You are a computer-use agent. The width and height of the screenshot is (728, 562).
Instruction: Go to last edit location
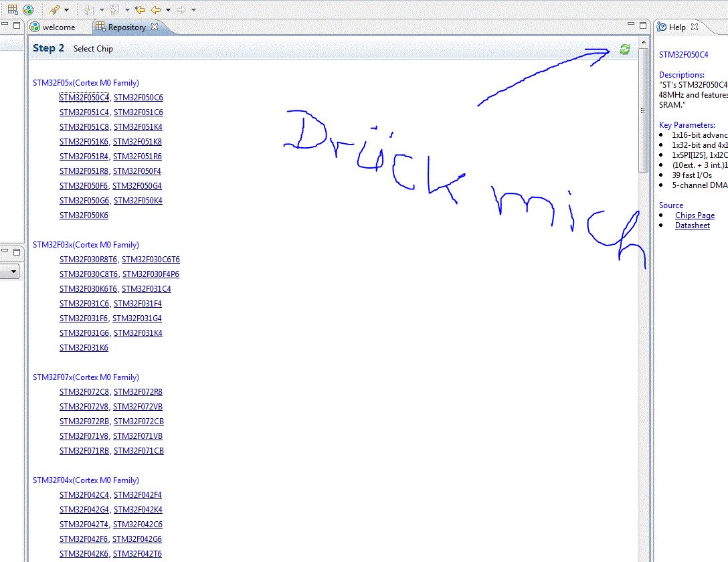(x=140, y=10)
